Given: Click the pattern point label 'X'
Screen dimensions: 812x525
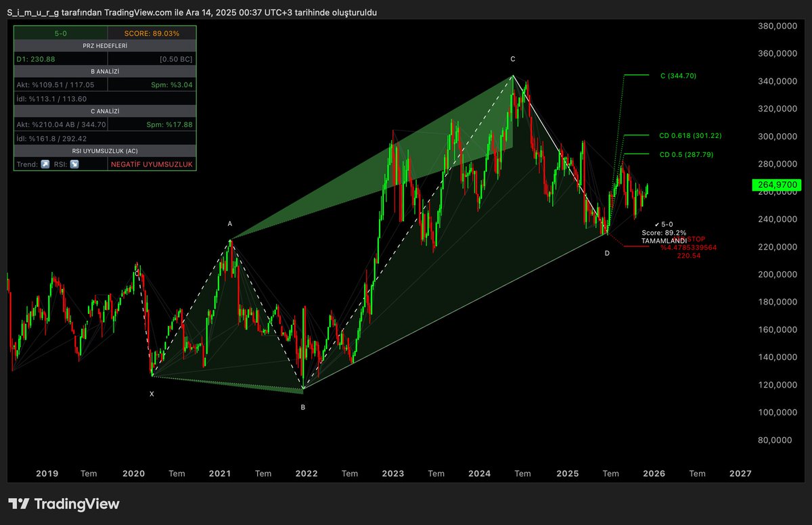Looking at the screenshot, I should point(152,393).
